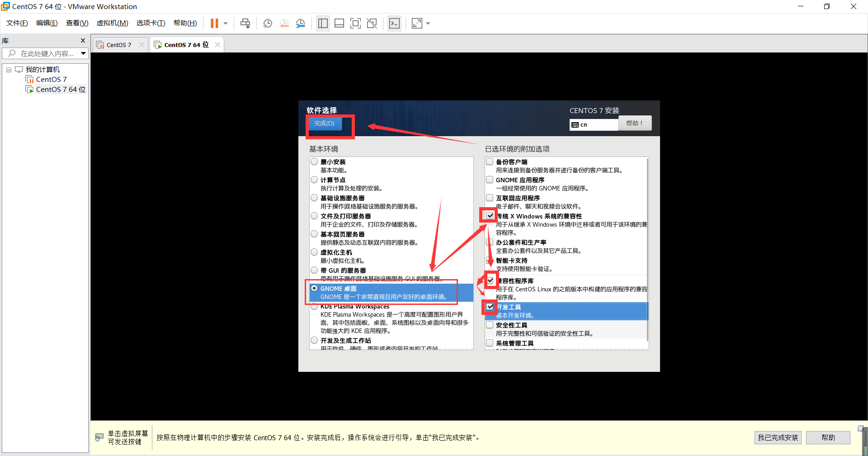This screenshot has height=456, width=868.
Task: Select the 计算节点 radio button
Action: coord(314,180)
